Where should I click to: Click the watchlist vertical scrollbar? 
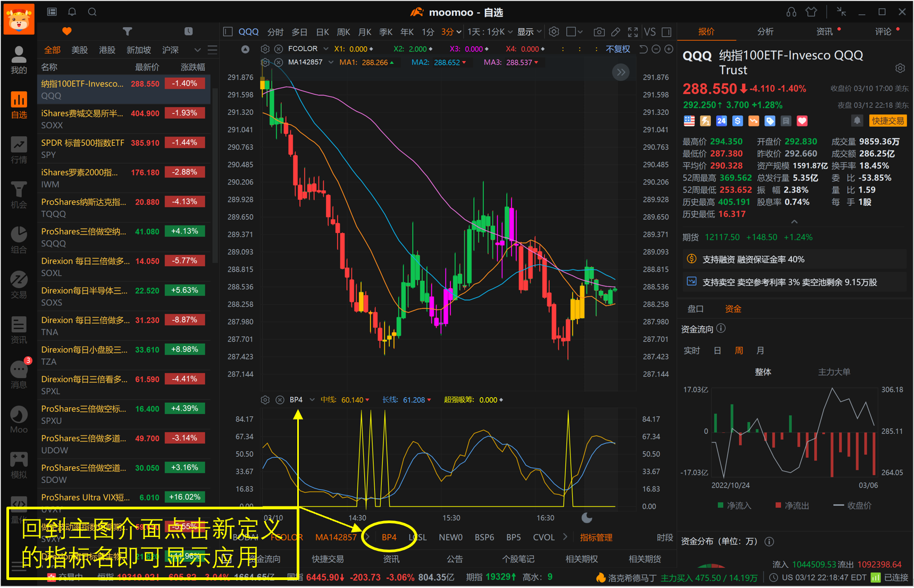coord(215,175)
